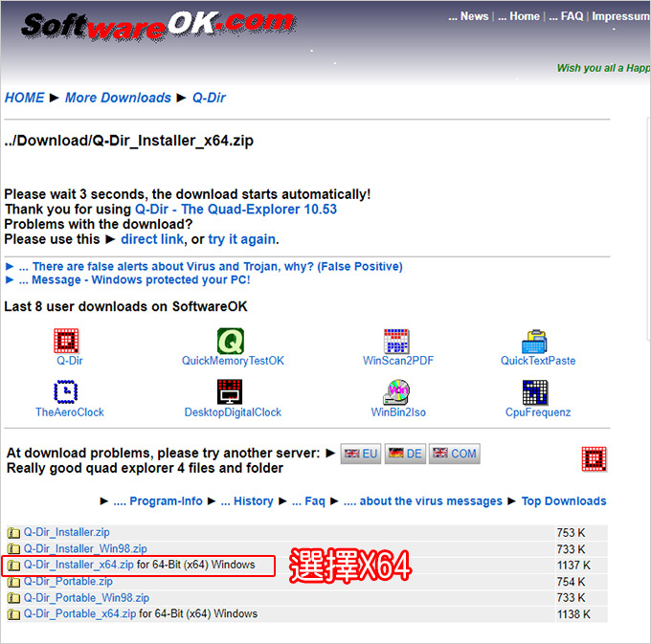Select the COM server button
The height and width of the screenshot is (644, 651).
pos(454,454)
